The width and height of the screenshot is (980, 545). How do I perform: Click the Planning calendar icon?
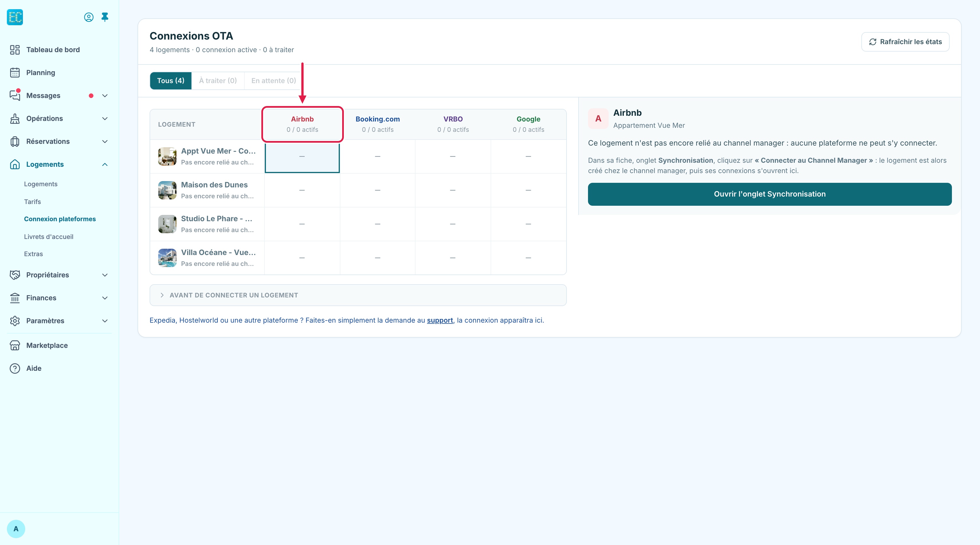click(15, 73)
